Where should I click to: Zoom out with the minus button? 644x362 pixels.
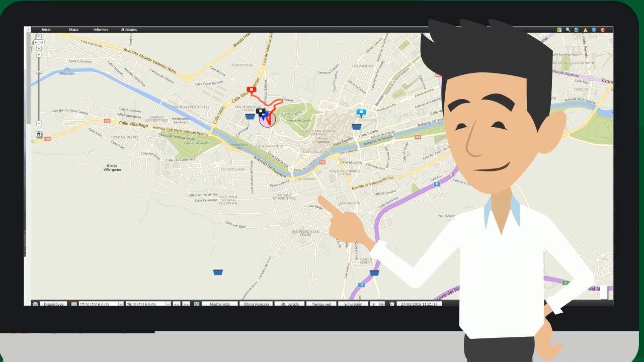pos(39,123)
